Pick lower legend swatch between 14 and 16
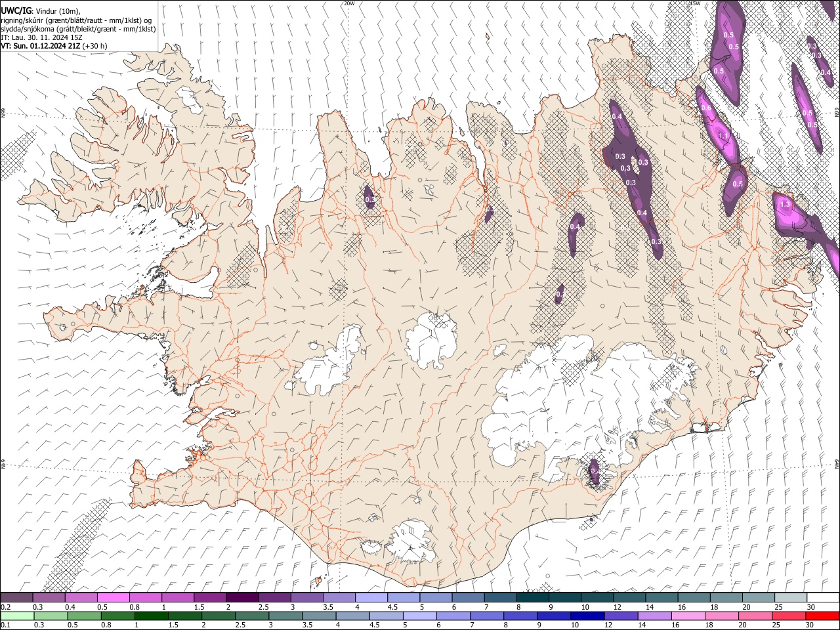The image size is (840, 630). 654,616
